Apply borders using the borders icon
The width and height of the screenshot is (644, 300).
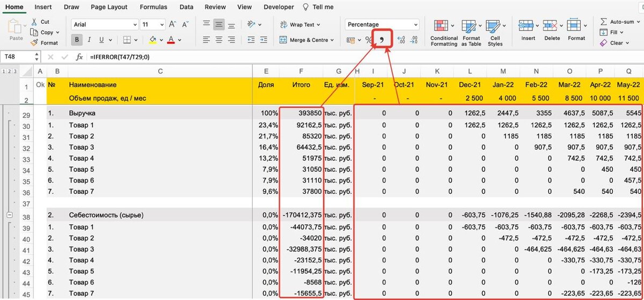(127, 40)
